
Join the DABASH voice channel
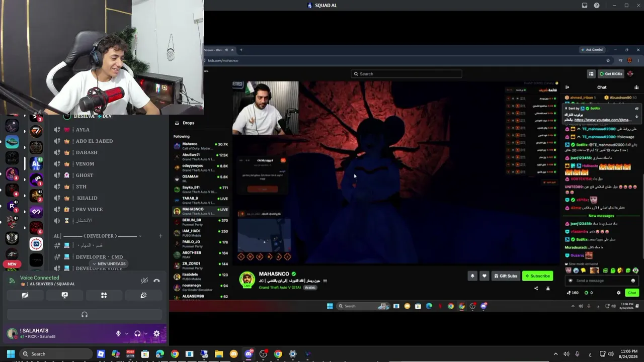click(108, 152)
